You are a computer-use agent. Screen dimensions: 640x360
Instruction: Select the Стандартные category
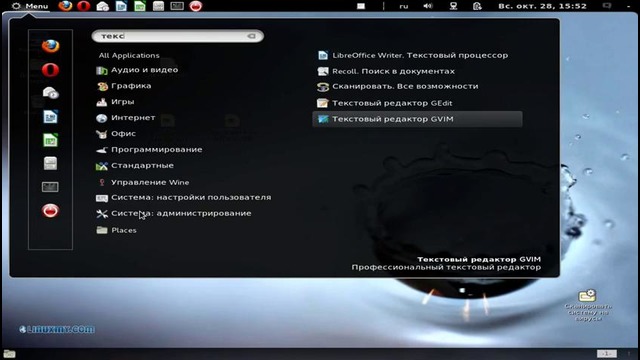[x=135, y=165]
